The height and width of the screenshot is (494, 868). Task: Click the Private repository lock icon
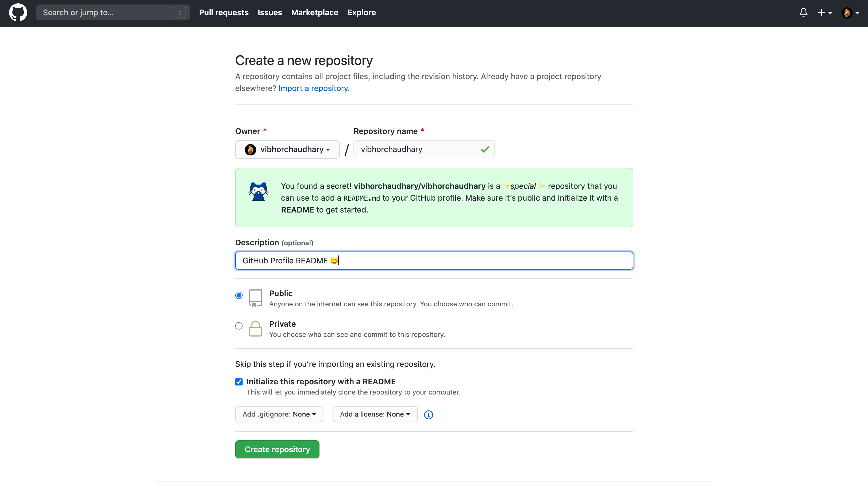click(256, 328)
